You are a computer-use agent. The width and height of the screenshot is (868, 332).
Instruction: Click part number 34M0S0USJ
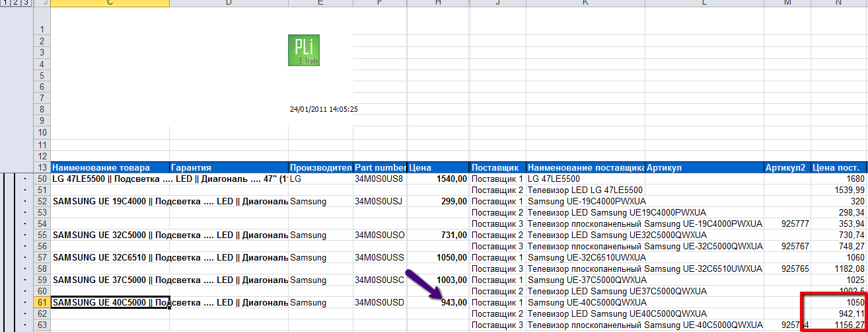coord(380,200)
